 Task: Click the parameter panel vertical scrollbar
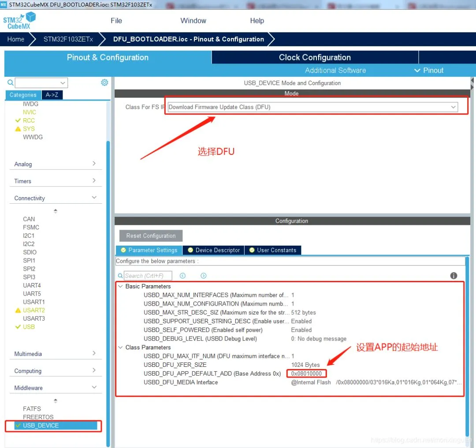click(468, 347)
